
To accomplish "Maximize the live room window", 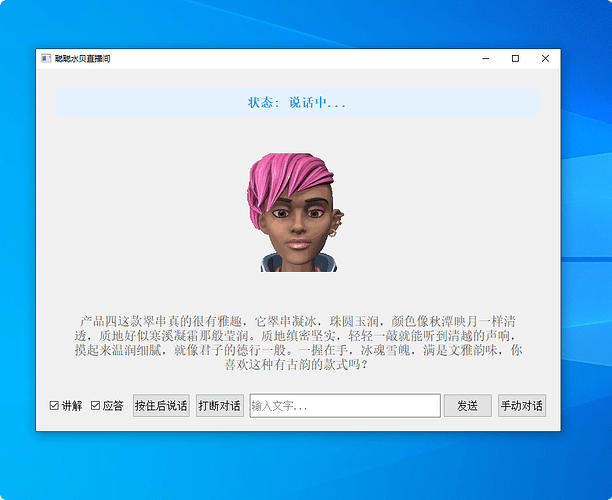I will [515, 59].
